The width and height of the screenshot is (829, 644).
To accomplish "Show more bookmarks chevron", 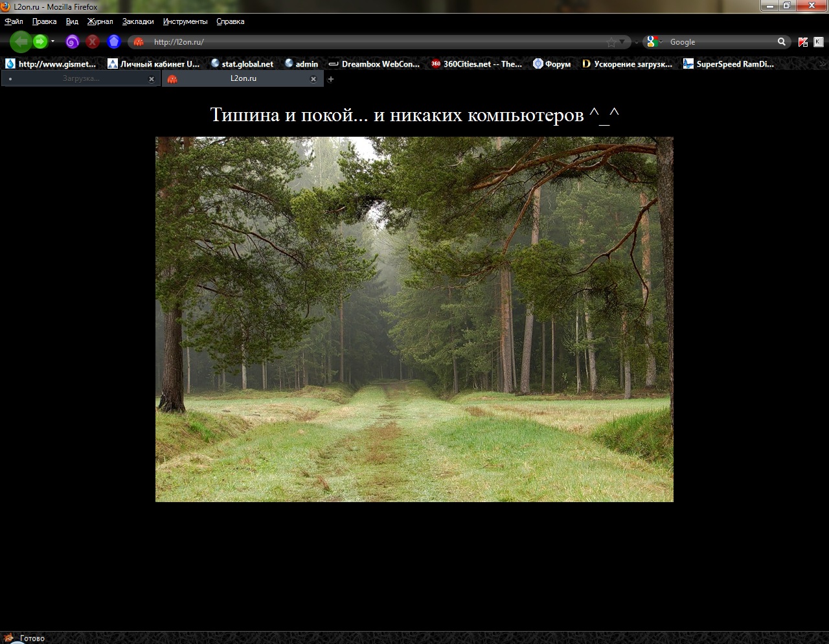I will pyautogui.click(x=823, y=63).
